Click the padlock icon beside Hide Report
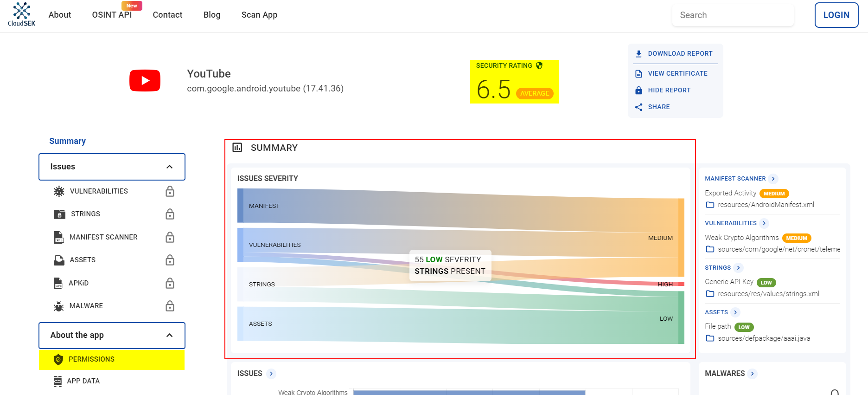This screenshot has height=395, width=868. 638,91
